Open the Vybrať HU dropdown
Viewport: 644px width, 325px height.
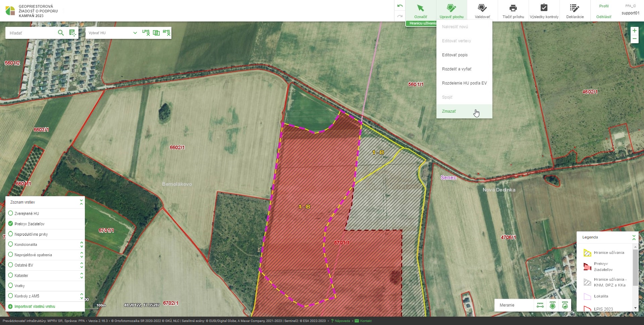click(112, 33)
